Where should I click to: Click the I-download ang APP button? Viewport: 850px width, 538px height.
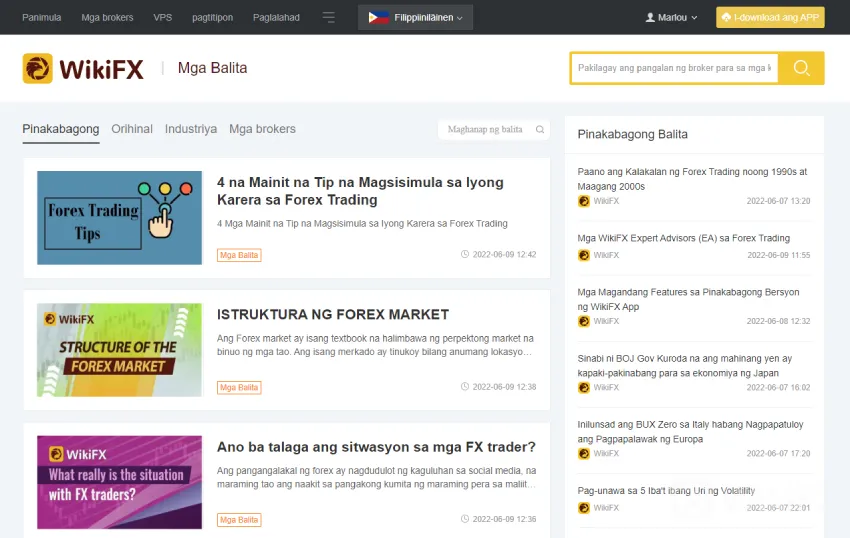click(770, 17)
